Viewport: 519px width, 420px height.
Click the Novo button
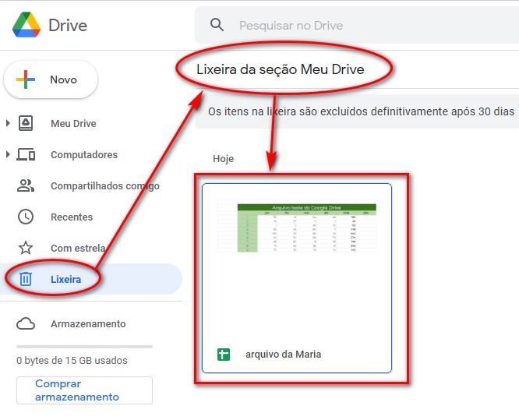[51, 79]
